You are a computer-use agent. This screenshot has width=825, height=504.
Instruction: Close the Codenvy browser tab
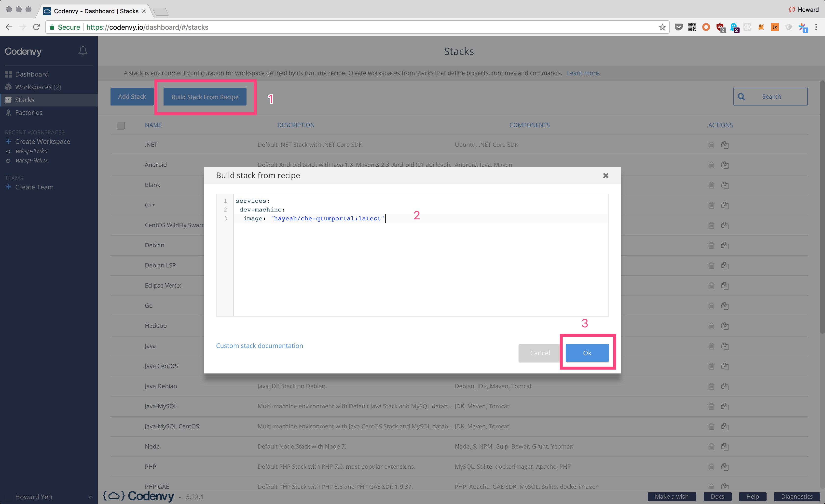[x=144, y=11]
